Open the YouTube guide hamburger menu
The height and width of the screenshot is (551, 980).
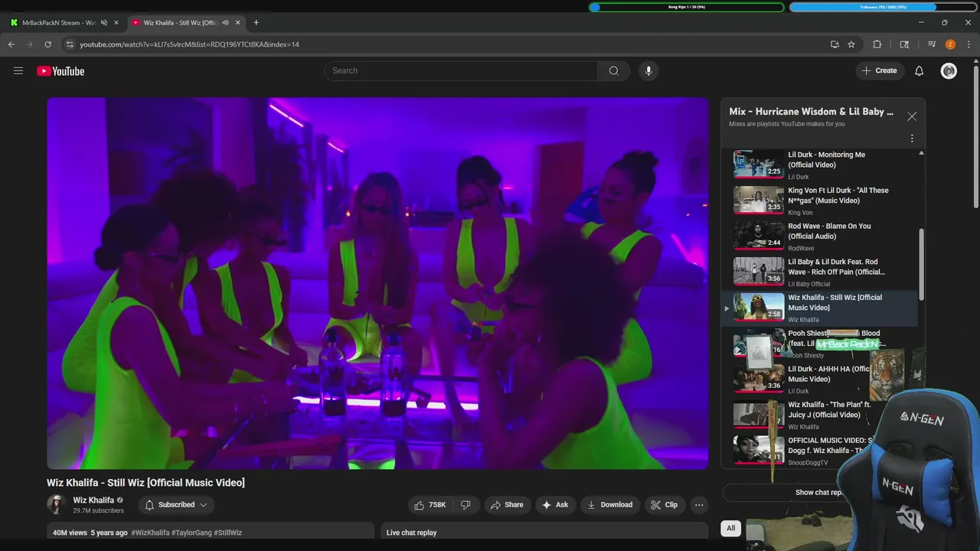(x=18, y=70)
